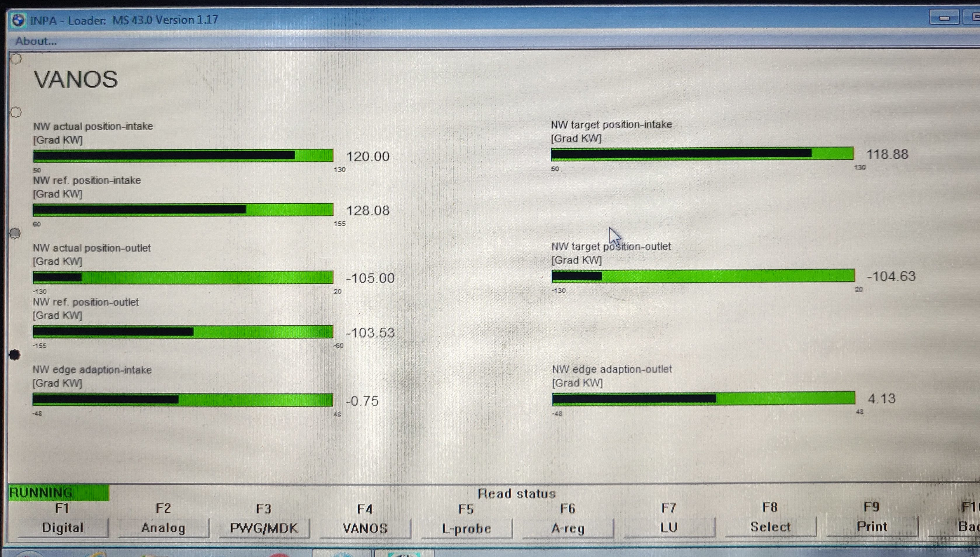This screenshot has width=980, height=557.
Task: Click the BMW logo icon in title bar
Action: 18,20
